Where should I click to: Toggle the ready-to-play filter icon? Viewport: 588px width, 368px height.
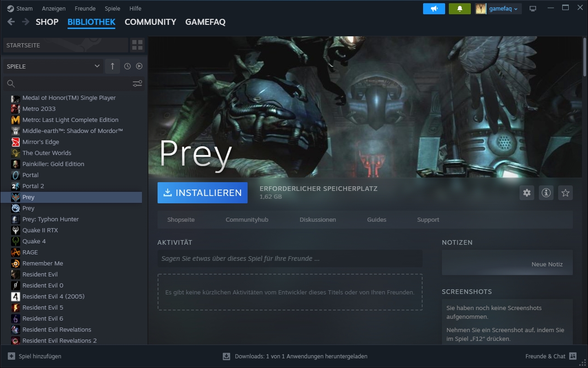(x=139, y=66)
